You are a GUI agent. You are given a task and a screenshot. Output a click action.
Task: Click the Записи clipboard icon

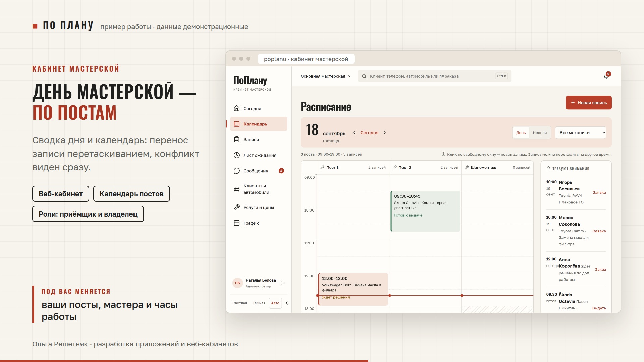(x=237, y=139)
